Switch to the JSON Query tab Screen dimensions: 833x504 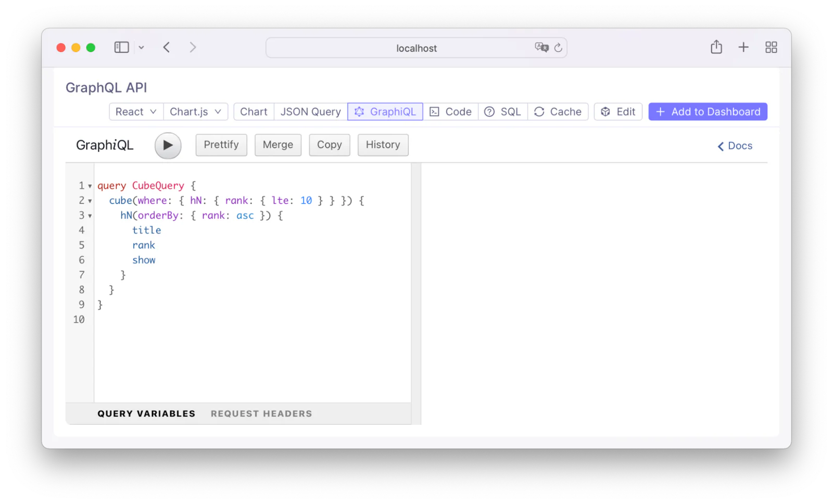coord(311,112)
